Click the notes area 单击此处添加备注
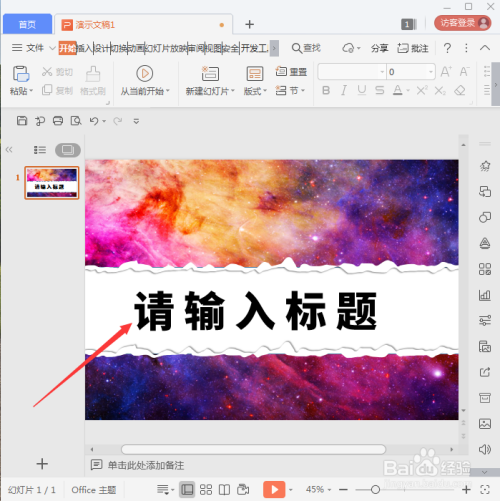Viewport: 500px width, 501px height. click(146, 465)
